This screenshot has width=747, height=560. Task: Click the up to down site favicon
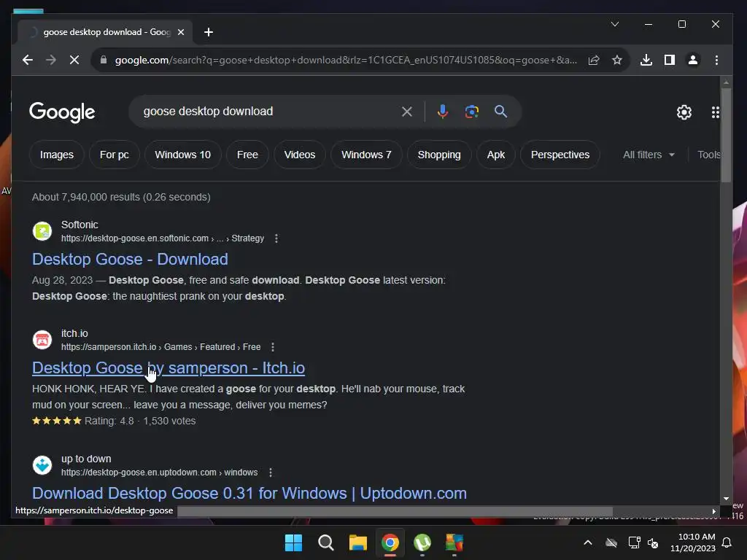pyautogui.click(x=42, y=465)
